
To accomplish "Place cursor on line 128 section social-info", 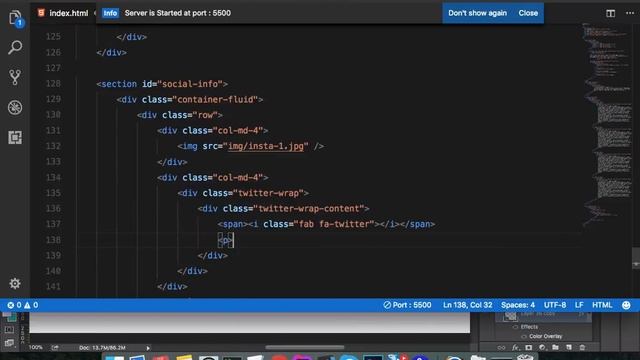I will (x=162, y=84).
